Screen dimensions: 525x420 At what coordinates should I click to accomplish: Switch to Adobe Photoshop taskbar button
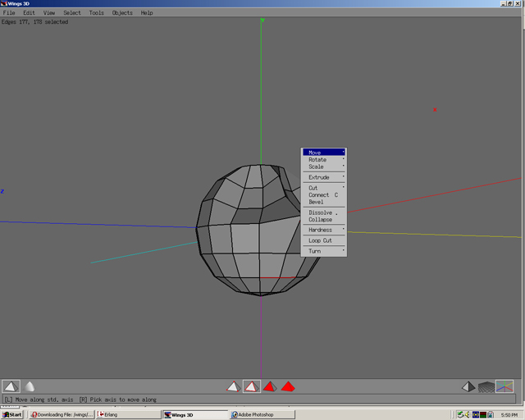click(x=259, y=415)
